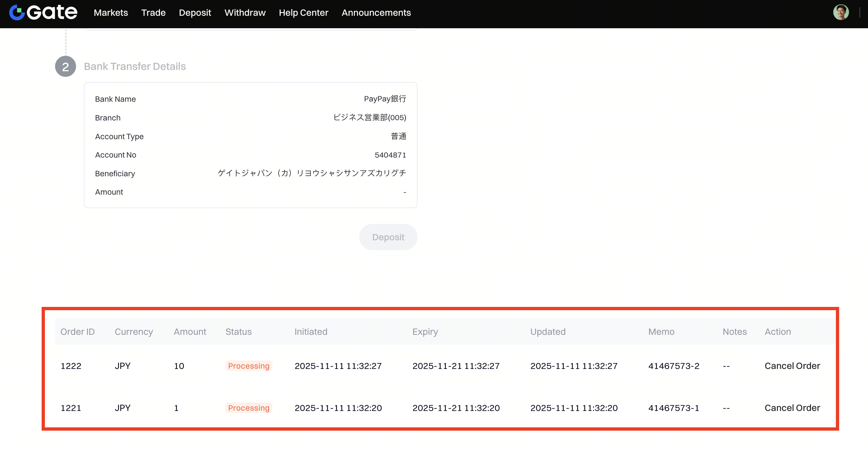
Task: Open the Deposit nav item
Action: pos(195,13)
